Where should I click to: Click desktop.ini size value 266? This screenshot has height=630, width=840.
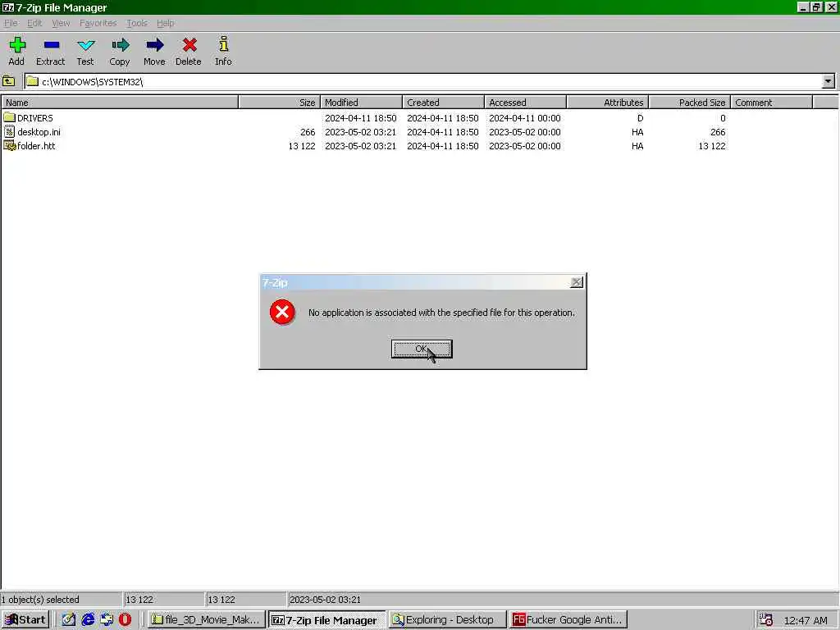(308, 132)
